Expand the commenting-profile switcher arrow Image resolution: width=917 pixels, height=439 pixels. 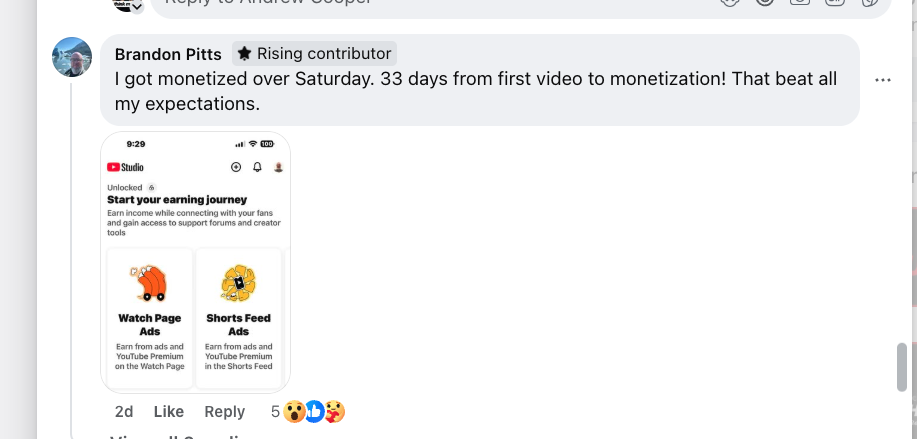[x=137, y=6]
